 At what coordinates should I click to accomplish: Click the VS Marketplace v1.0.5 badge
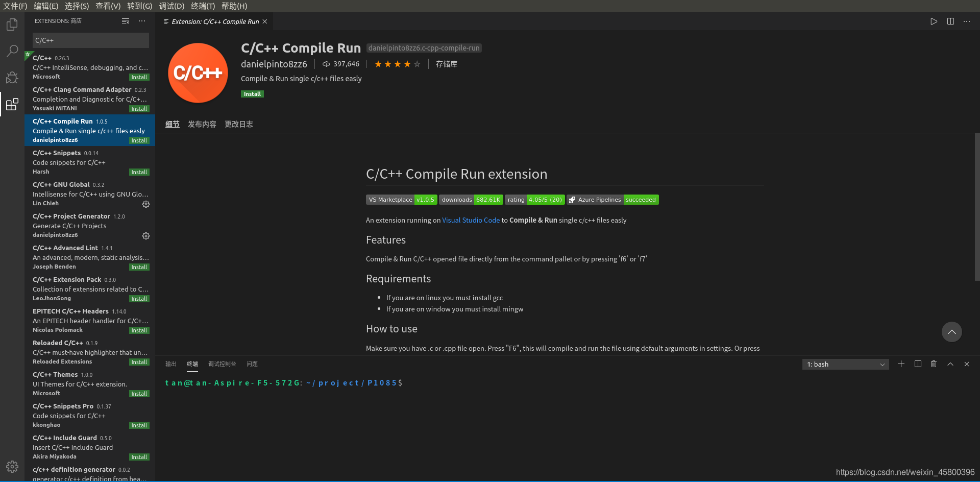click(401, 200)
